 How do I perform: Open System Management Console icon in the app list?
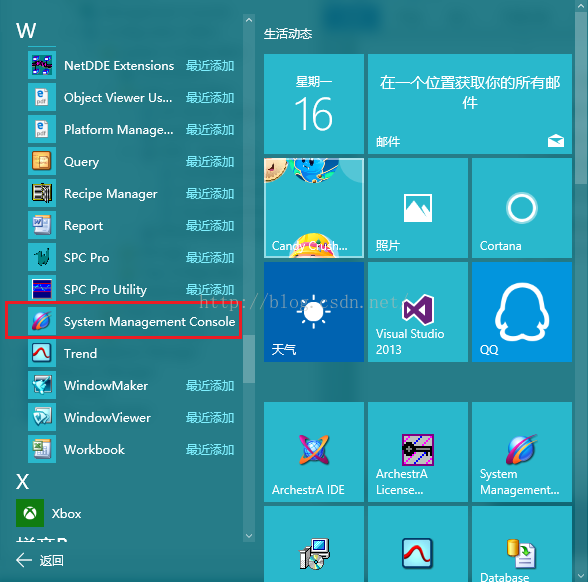coord(42,321)
